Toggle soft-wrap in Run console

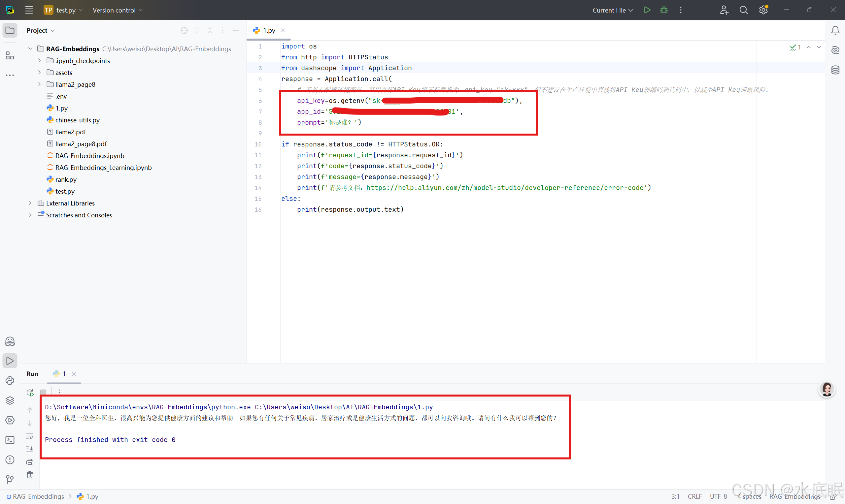pyautogui.click(x=30, y=436)
